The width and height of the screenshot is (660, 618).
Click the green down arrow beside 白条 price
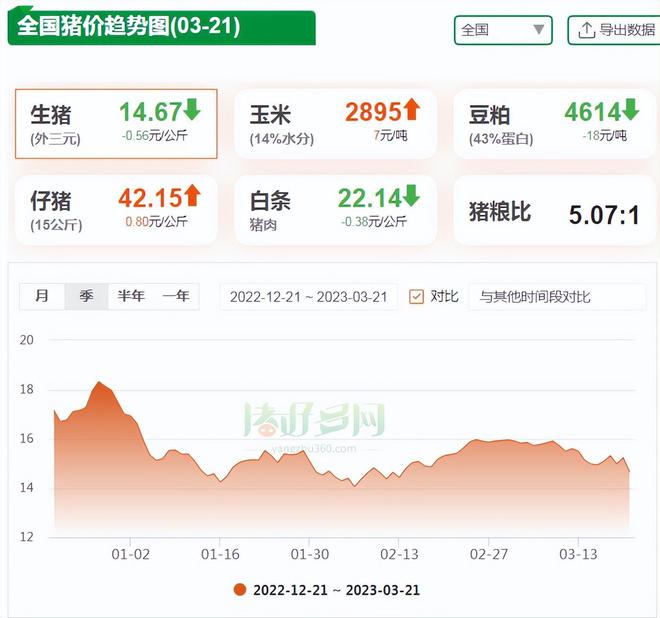click(412, 196)
